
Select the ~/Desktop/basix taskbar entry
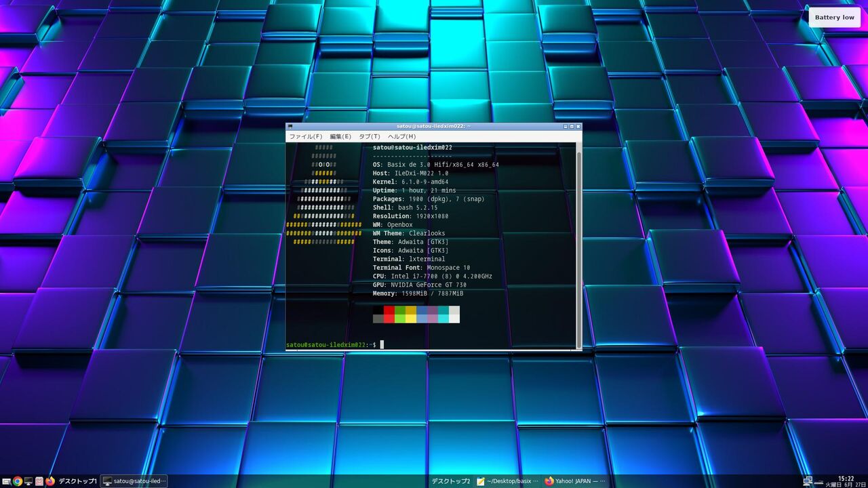(508, 481)
